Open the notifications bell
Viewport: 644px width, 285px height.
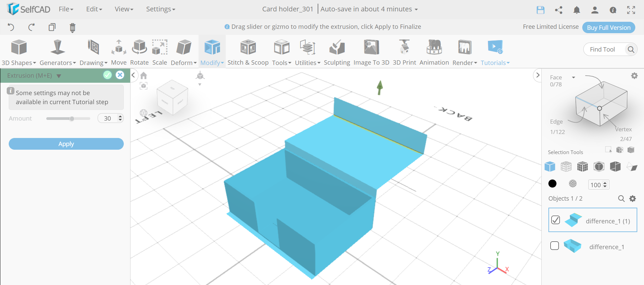coord(577,10)
